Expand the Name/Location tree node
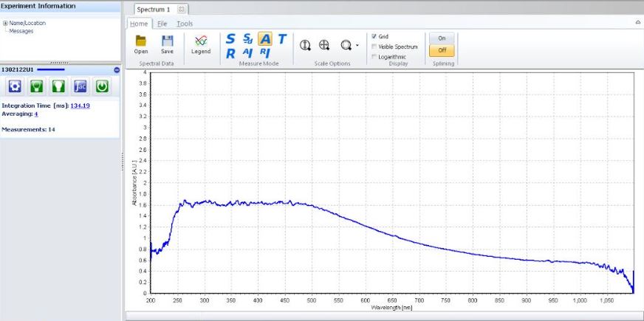This screenshot has height=321, width=644. 5,23
